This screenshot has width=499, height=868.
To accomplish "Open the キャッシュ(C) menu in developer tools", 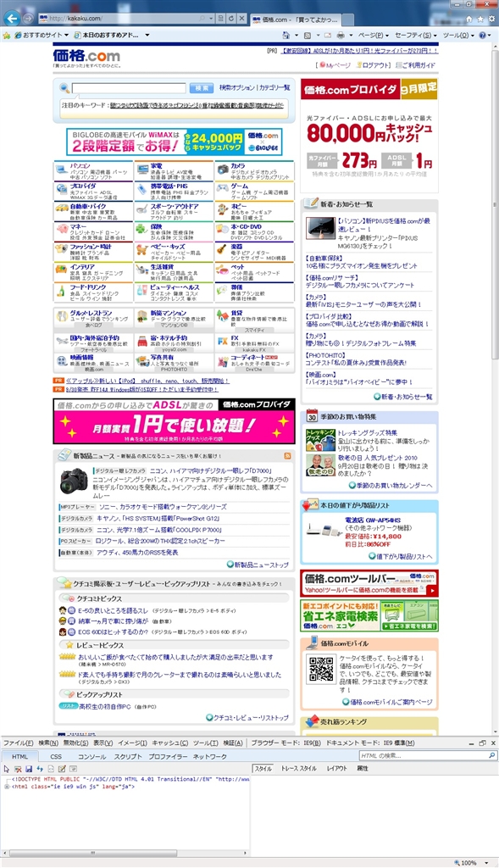I will click(x=169, y=743).
